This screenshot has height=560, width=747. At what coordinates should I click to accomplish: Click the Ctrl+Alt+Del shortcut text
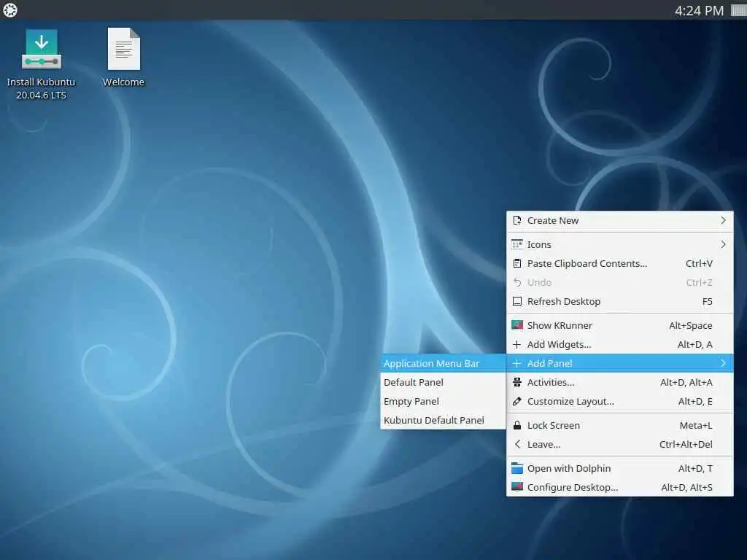click(686, 444)
